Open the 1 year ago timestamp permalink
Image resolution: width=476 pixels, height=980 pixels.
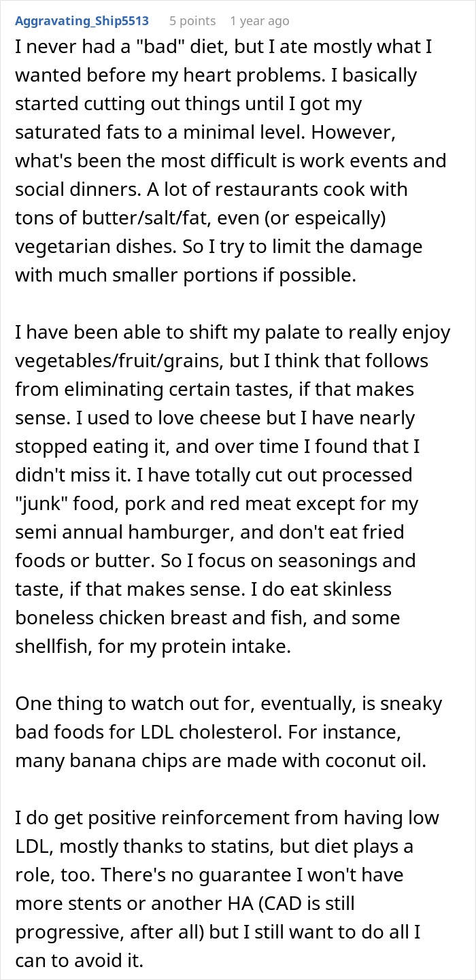[259, 20]
